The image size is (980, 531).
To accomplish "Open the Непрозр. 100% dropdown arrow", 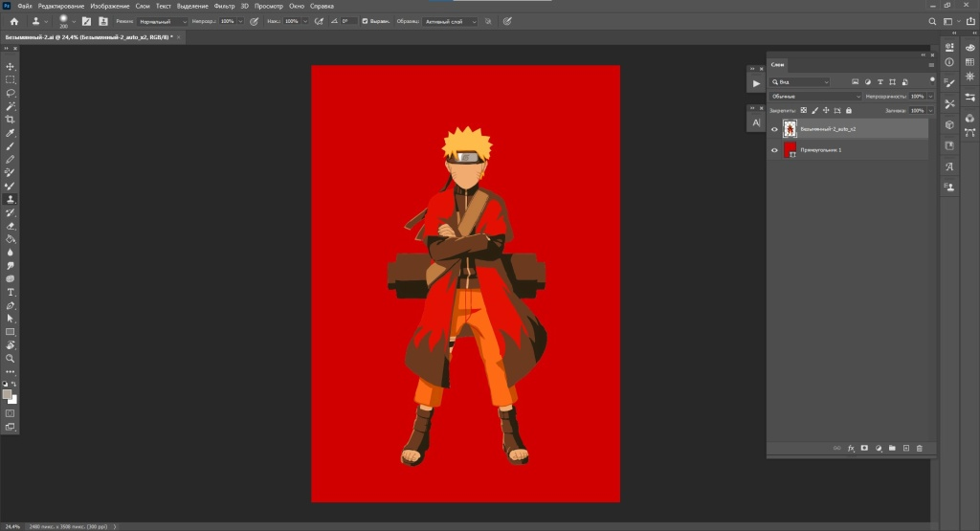I will click(x=240, y=21).
